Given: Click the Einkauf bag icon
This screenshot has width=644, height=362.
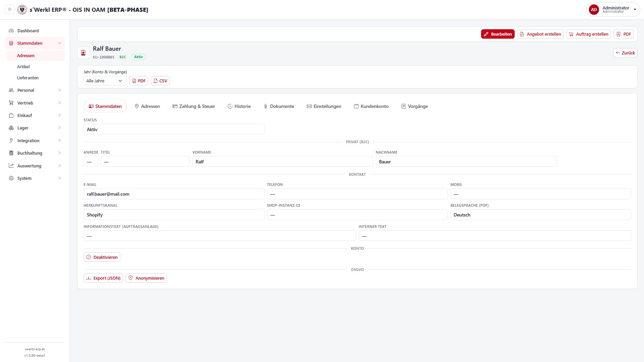Looking at the screenshot, I should click(11, 115).
